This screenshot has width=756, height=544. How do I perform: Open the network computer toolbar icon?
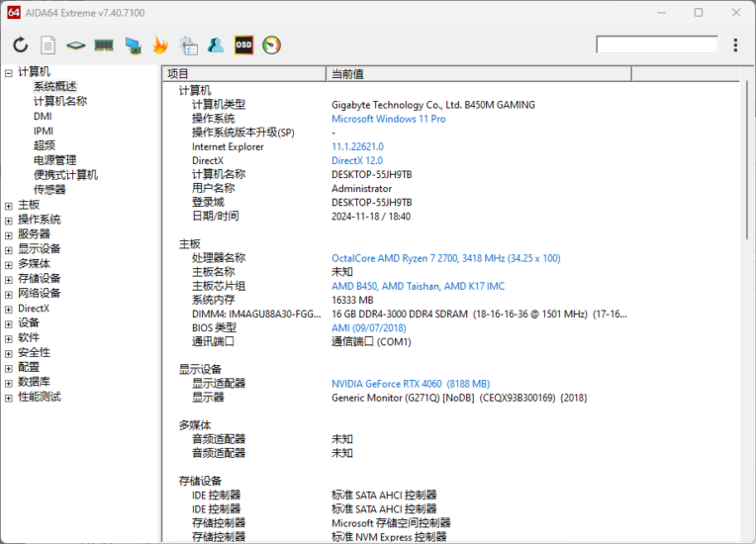pos(133,45)
